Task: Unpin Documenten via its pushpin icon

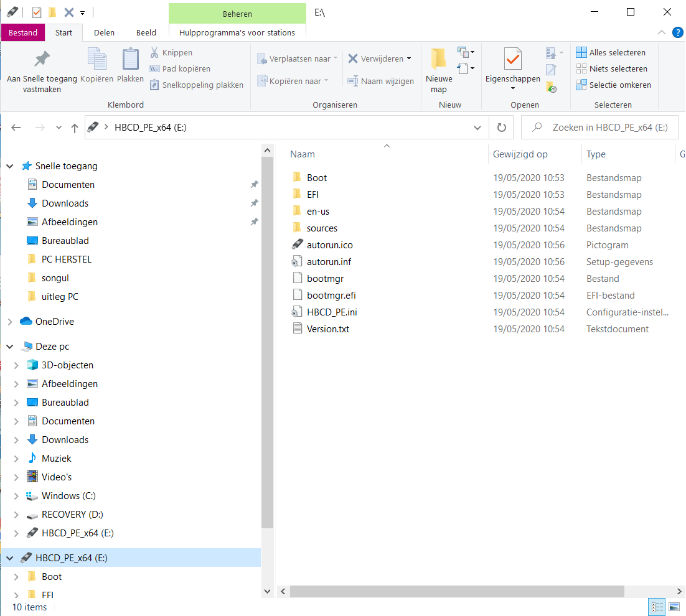Action: click(254, 185)
